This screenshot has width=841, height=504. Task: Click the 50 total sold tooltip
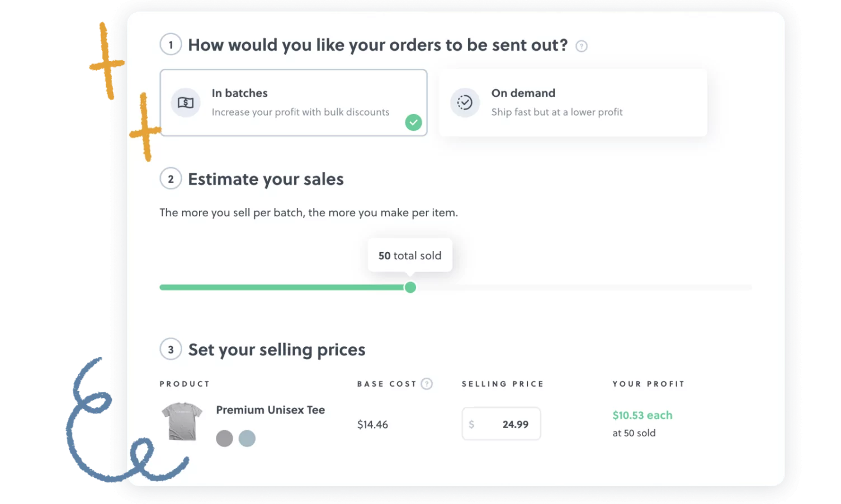point(410,256)
